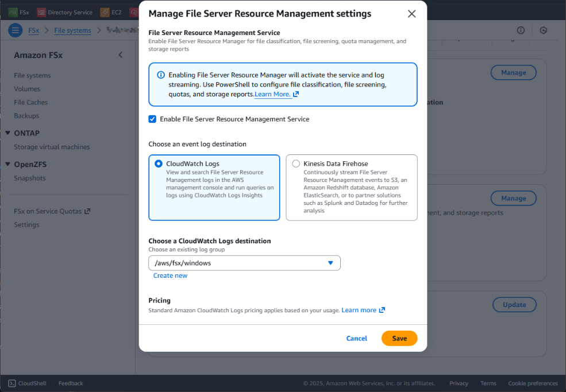Viewport: 566px width, 392px height.
Task: Select the Kinesis Data Firehose radio button
Action: [x=295, y=163]
